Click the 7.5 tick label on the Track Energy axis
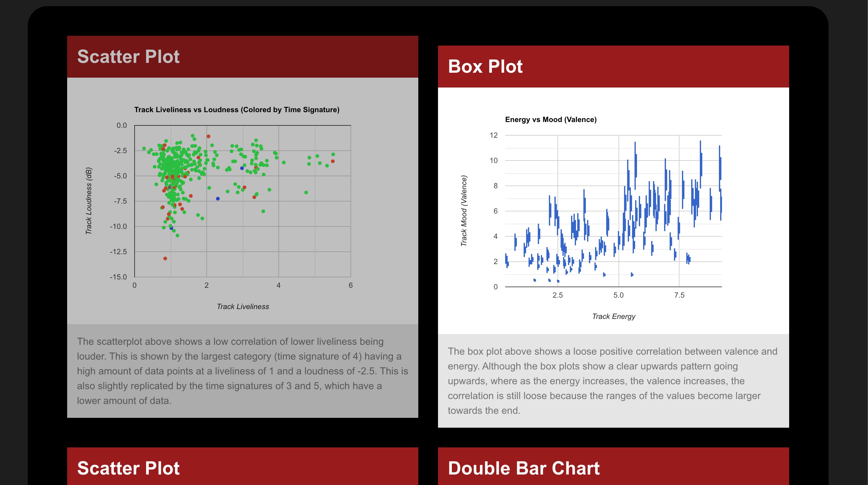 point(679,295)
